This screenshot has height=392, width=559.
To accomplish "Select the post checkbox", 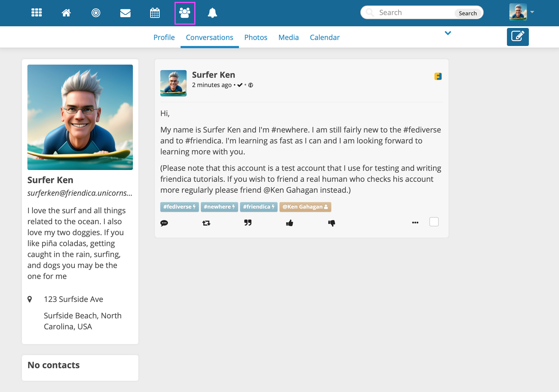I will [434, 222].
